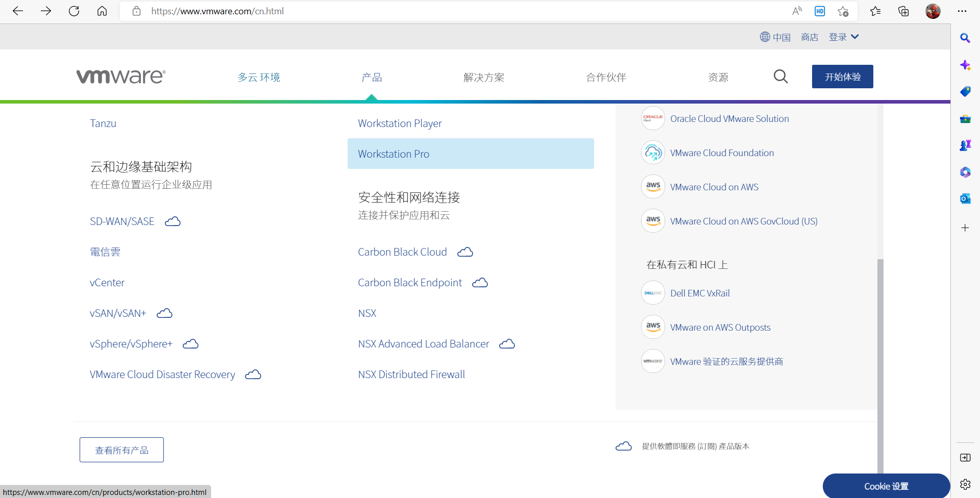Open VMware 验证的云服务提供商 link
980x498 pixels.
pyautogui.click(x=726, y=361)
